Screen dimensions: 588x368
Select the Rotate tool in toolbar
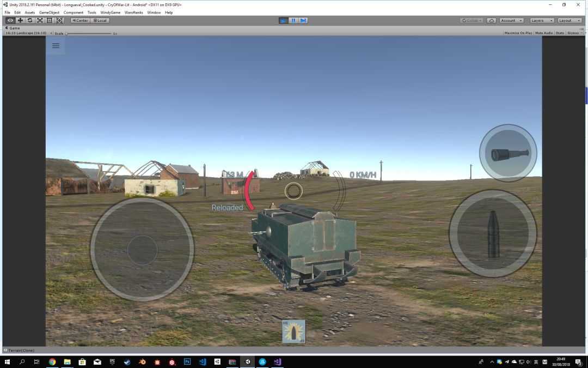tap(30, 20)
